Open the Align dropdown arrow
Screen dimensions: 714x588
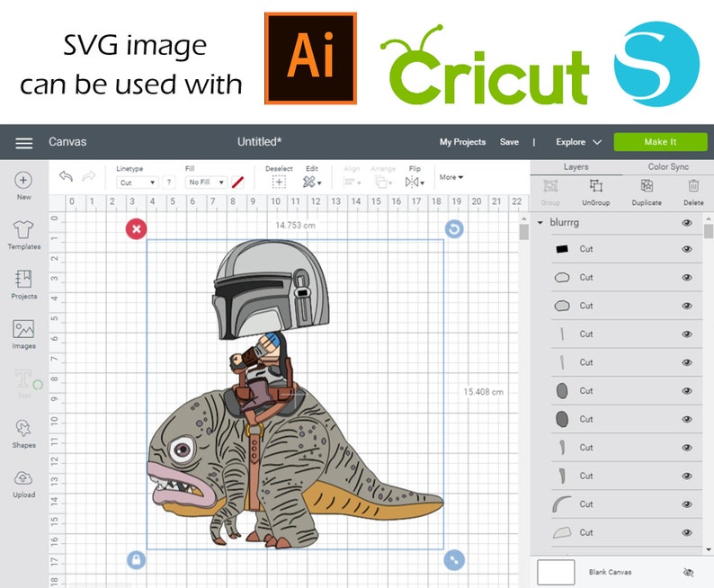click(360, 183)
